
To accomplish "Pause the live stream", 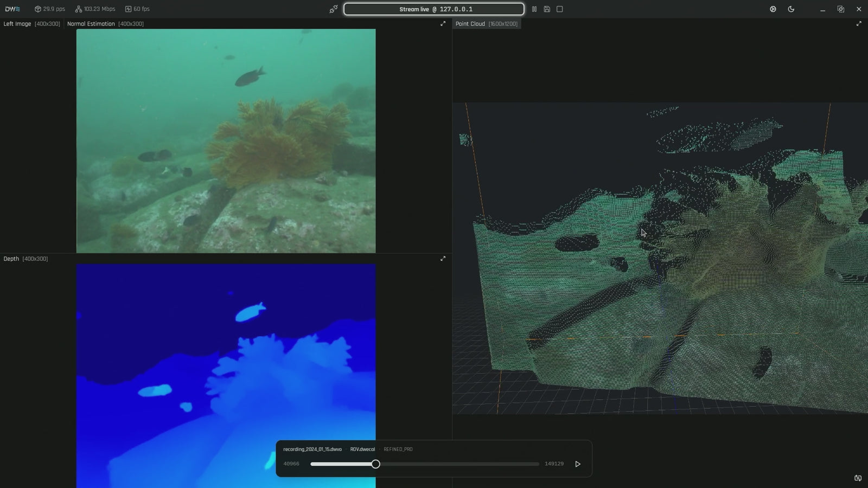I will point(534,9).
